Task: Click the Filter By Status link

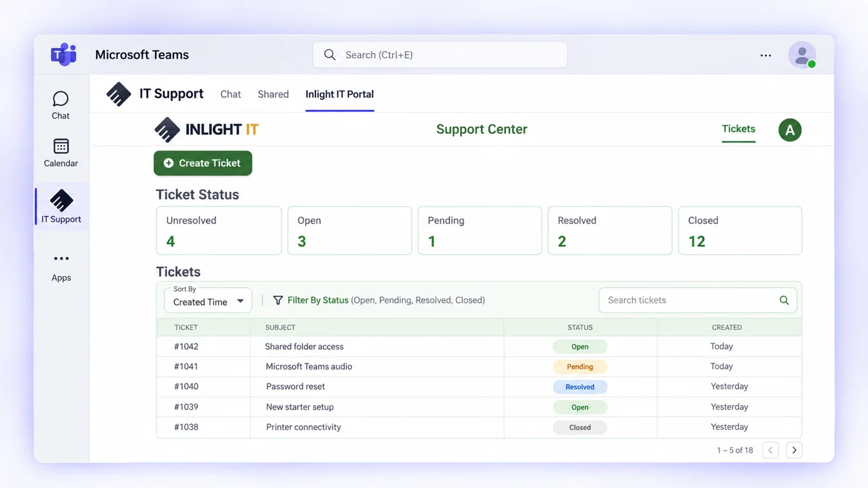Action: [x=318, y=300]
